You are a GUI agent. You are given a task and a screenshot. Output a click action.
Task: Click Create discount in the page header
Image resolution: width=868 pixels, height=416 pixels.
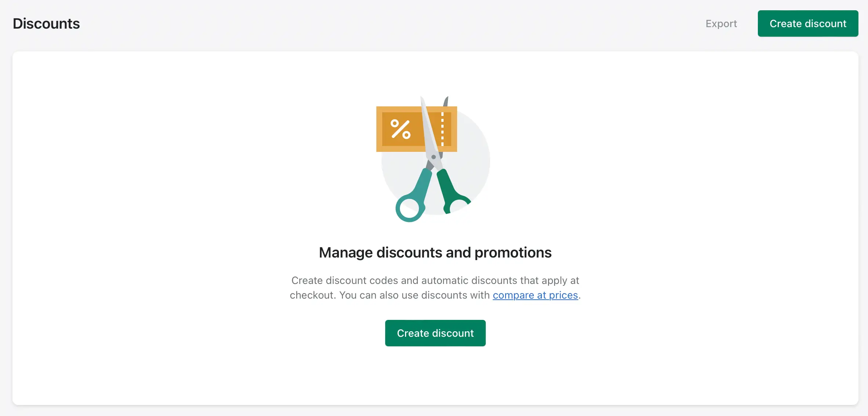[808, 23]
